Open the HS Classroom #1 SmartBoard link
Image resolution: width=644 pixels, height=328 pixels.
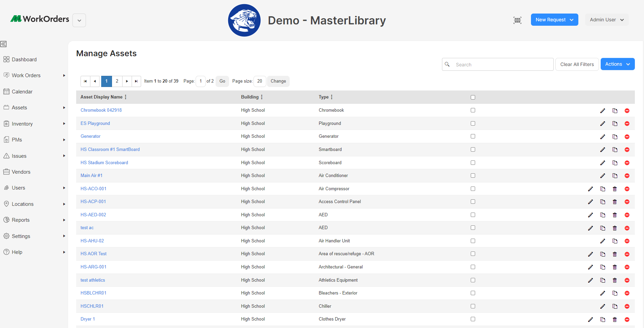(x=110, y=150)
